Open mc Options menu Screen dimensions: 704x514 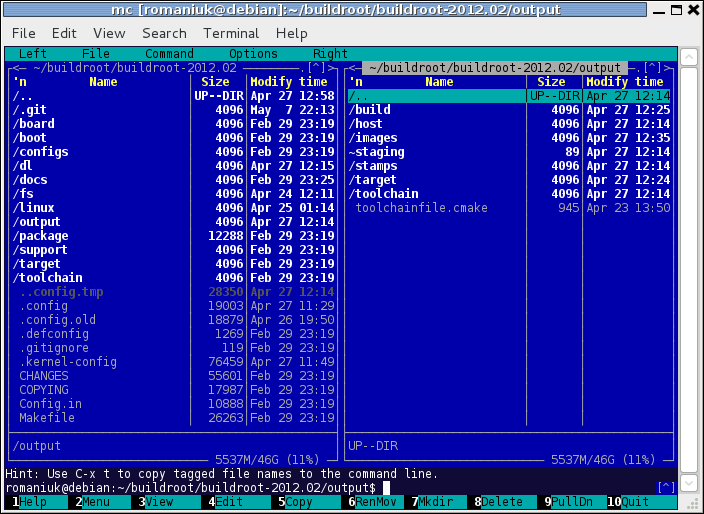click(253, 53)
